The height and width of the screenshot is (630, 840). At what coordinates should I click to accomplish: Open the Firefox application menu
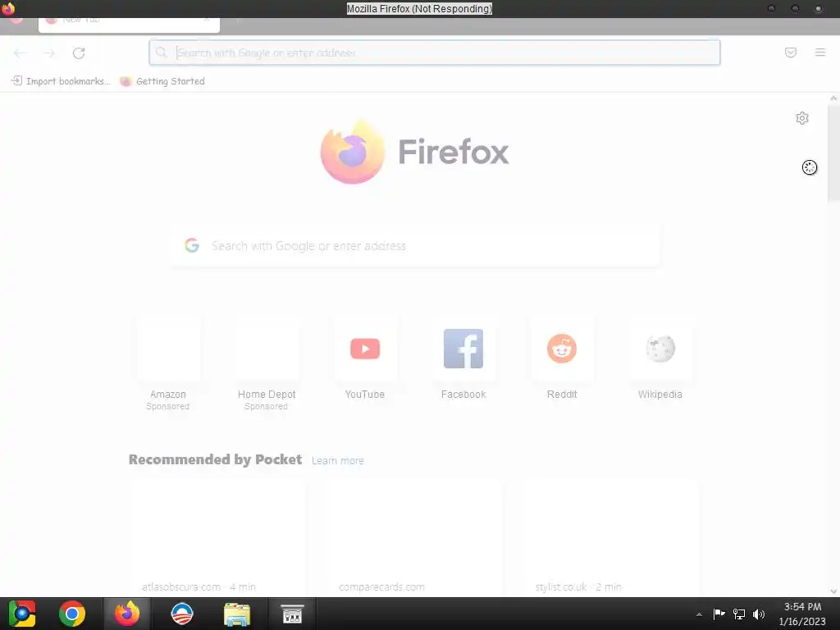820,52
